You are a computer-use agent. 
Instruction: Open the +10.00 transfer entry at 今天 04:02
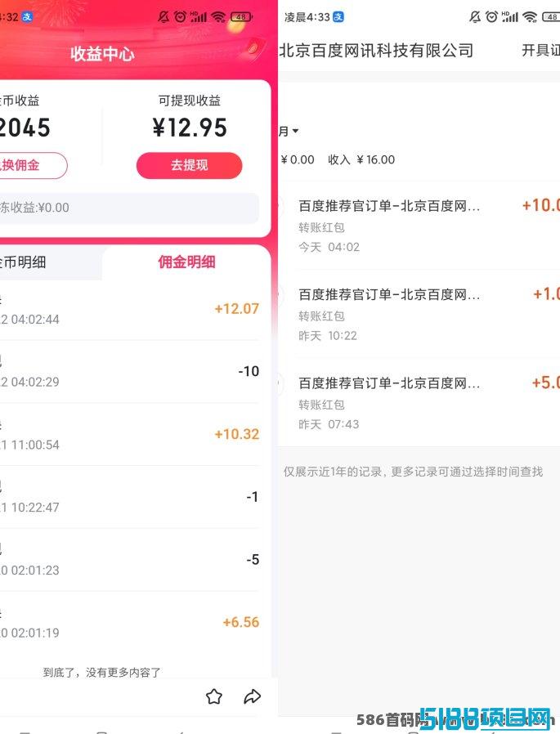(x=419, y=226)
